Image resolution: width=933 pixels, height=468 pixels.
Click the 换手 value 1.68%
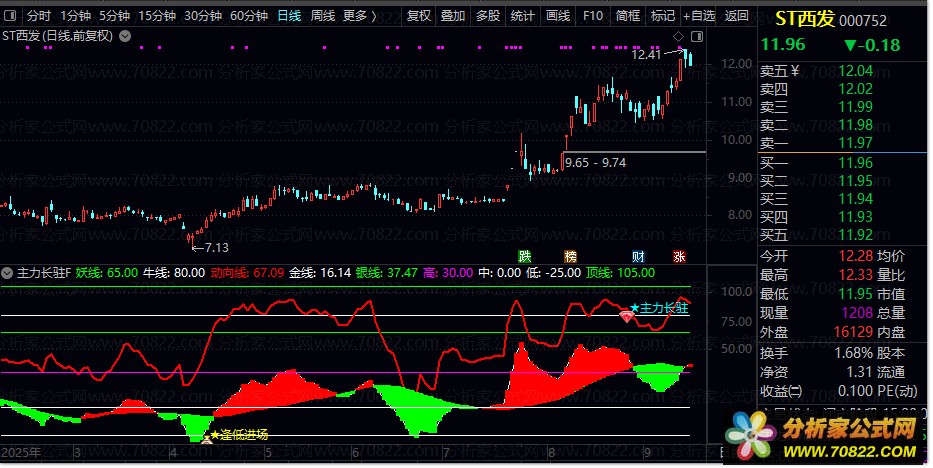click(x=853, y=353)
